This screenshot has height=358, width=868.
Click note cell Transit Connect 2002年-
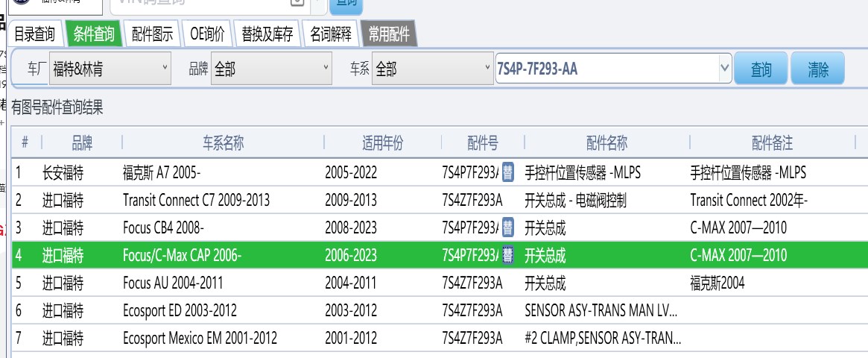pyautogui.click(x=749, y=200)
